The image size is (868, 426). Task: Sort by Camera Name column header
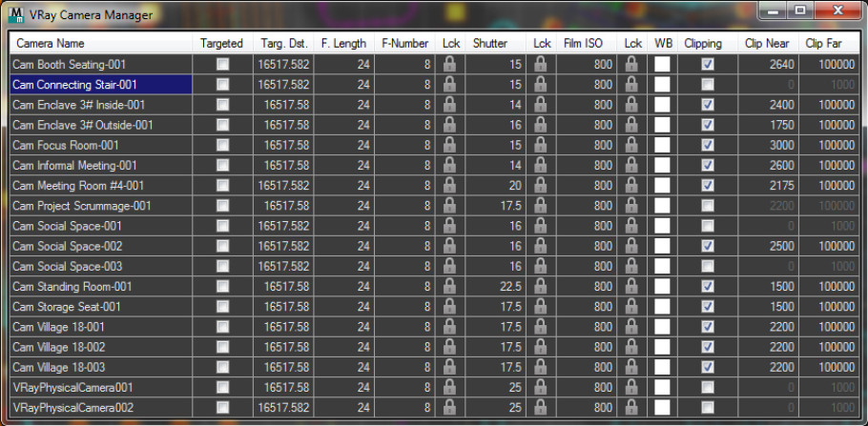pyautogui.click(x=101, y=43)
